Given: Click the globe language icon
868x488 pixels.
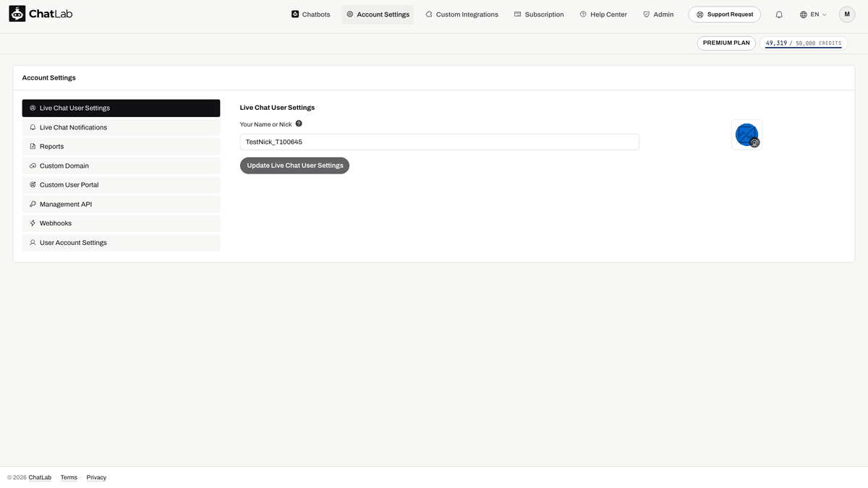Looking at the screenshot, I should (x=804, y=14).
